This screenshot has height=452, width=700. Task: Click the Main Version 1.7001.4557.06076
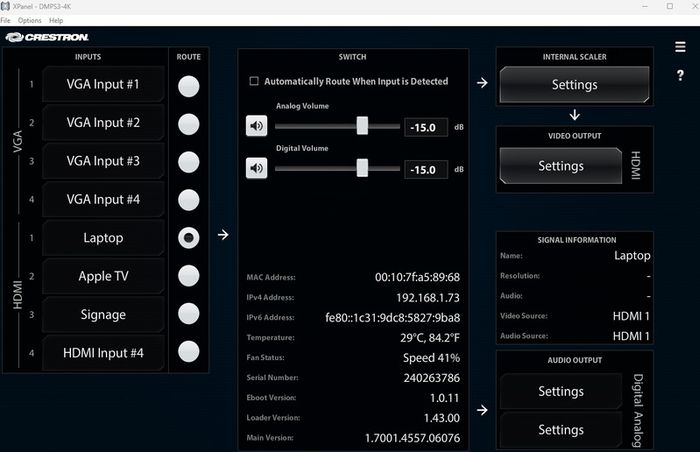click(412, 438)
